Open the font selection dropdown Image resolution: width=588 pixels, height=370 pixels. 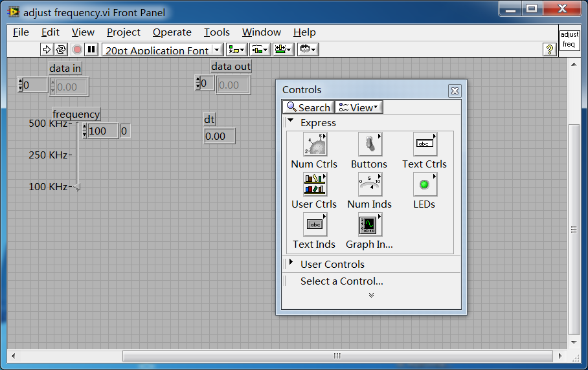[x=163, y=50]
